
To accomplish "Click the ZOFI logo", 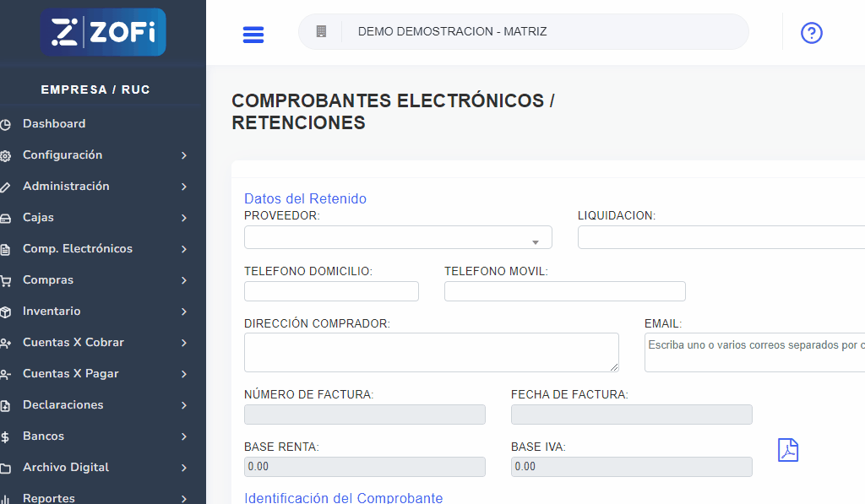I will (103, 32).
